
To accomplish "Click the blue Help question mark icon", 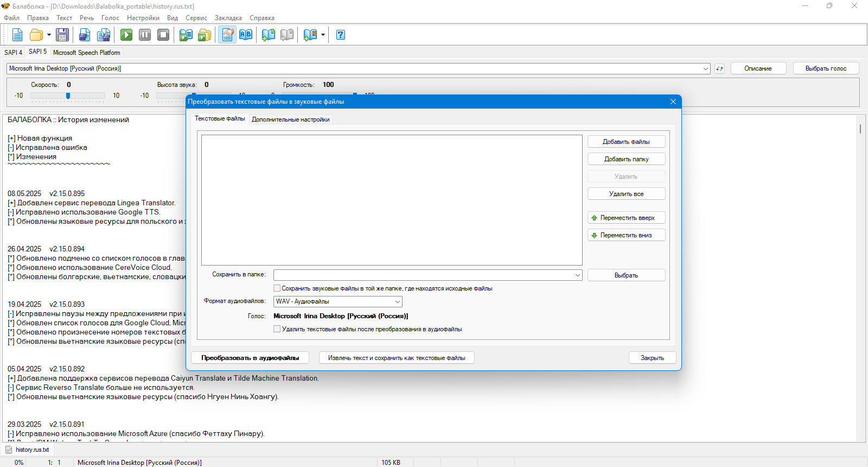I will coord(341,35).
